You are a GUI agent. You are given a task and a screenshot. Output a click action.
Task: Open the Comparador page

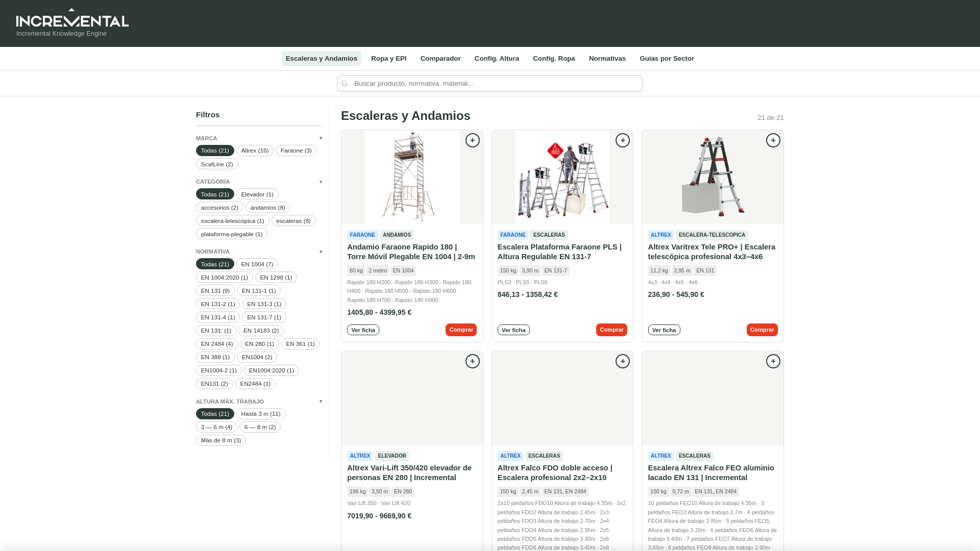(x=440, y=59)
